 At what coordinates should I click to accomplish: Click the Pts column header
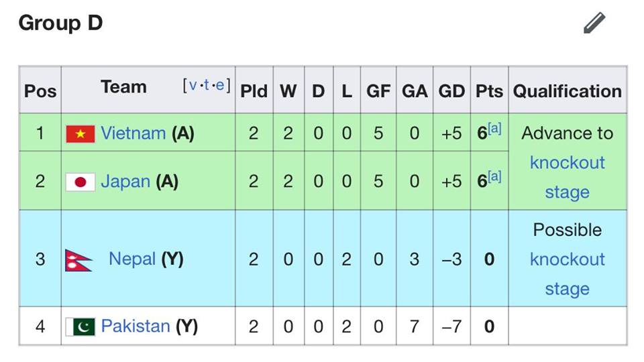tap(489, 91)
